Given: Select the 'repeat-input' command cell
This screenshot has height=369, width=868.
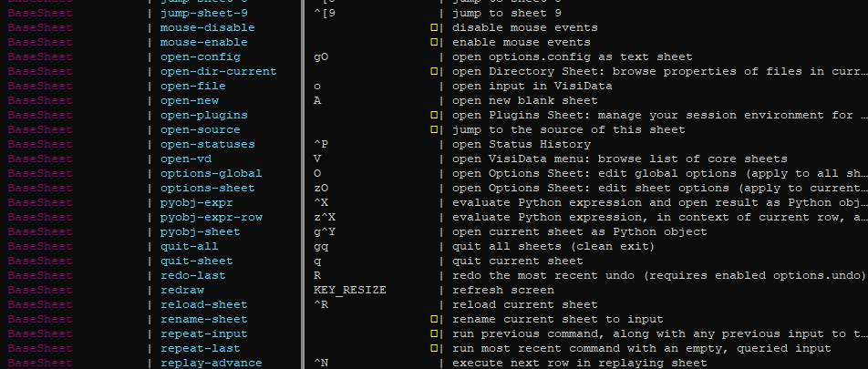Looking at the screenshot, I should (203, 333).
